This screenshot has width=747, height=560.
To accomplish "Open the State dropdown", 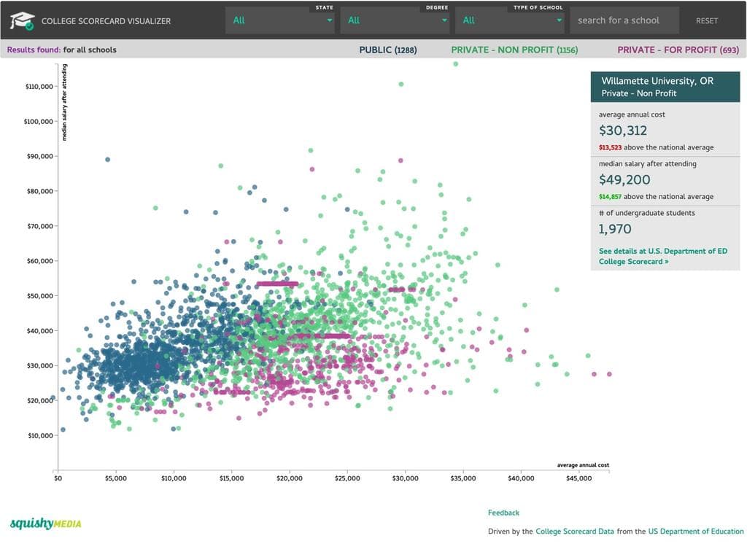I will pos(281,20).
